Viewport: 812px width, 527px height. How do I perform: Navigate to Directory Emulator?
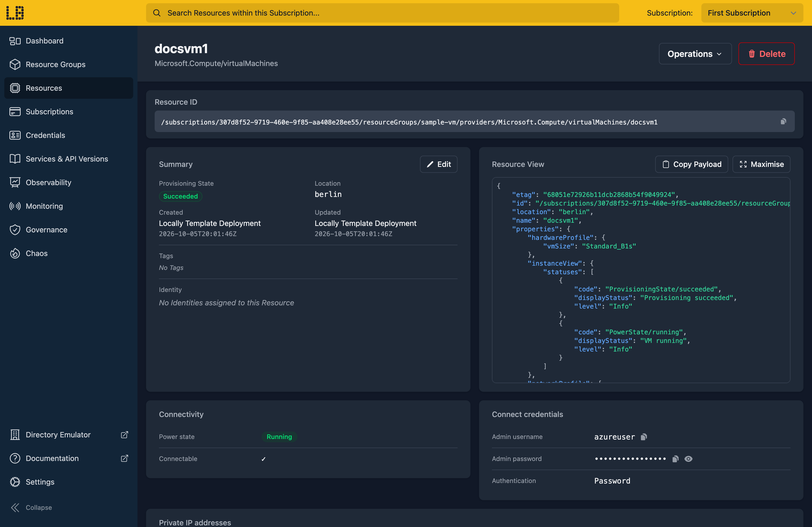pyautogui.click(x=68, y=435)
